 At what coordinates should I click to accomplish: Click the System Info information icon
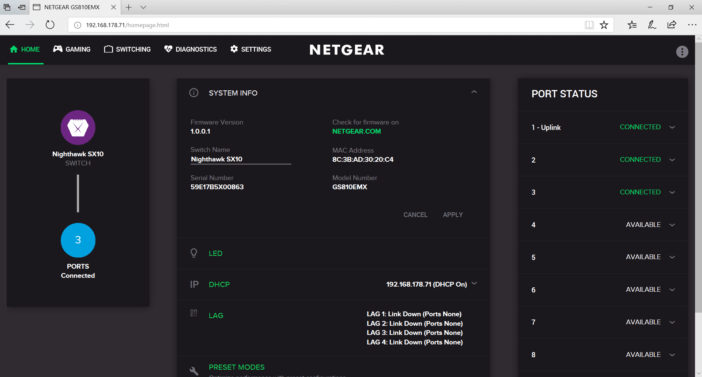(194, 93)
